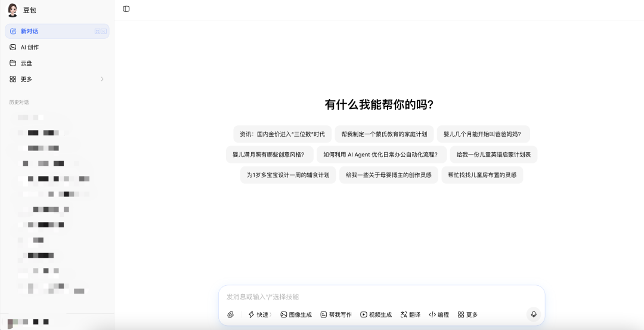Click the chevron next to 更多
Screen dimensions: 644x330
(102, 79)
